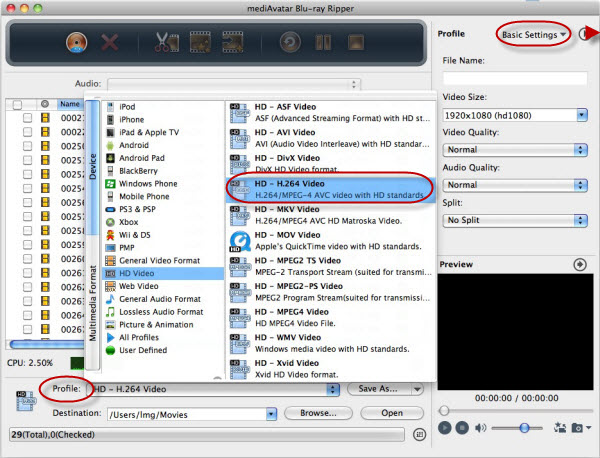Screen dimensions: 600x458
Task: Click the Save As... button
Action: point(378,389)
